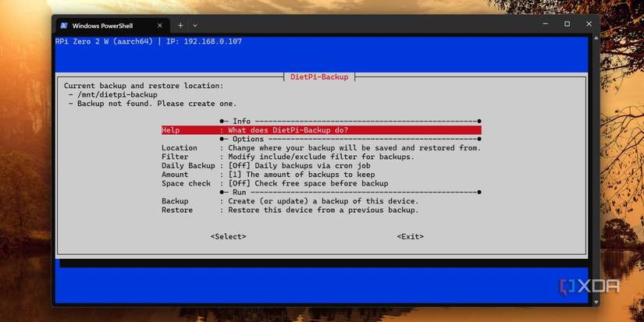Click the '[1]' amount value

[x=235, y=175]
